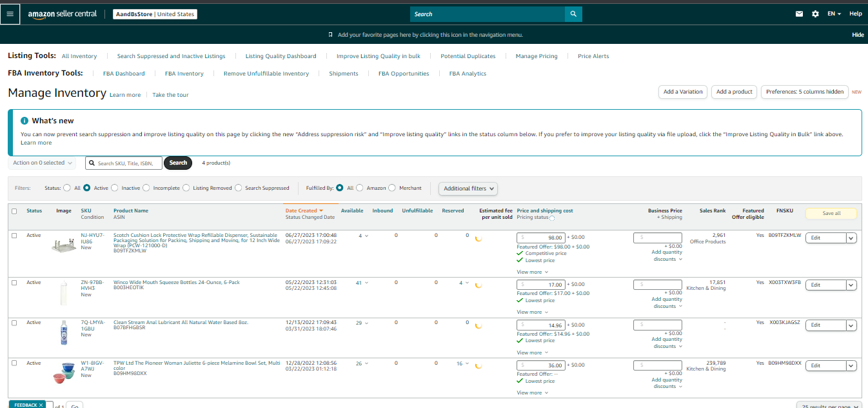
Task: Click the What's new info icon
Action: pos(25,121)
